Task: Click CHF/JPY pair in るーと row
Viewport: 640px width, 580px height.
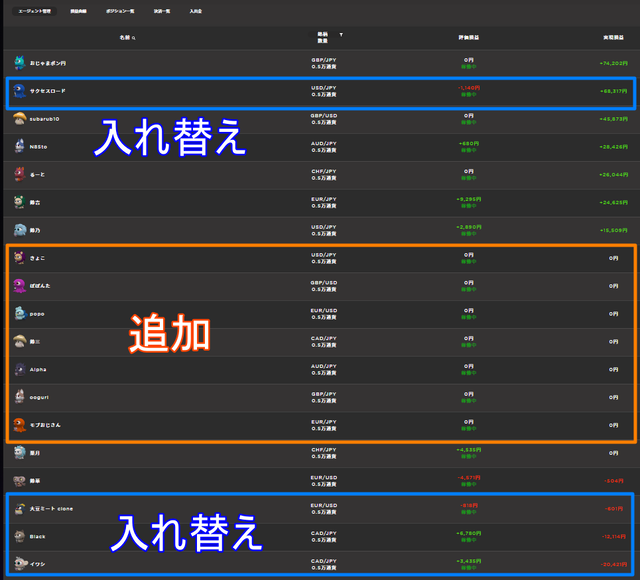Action: coord(324,171)
